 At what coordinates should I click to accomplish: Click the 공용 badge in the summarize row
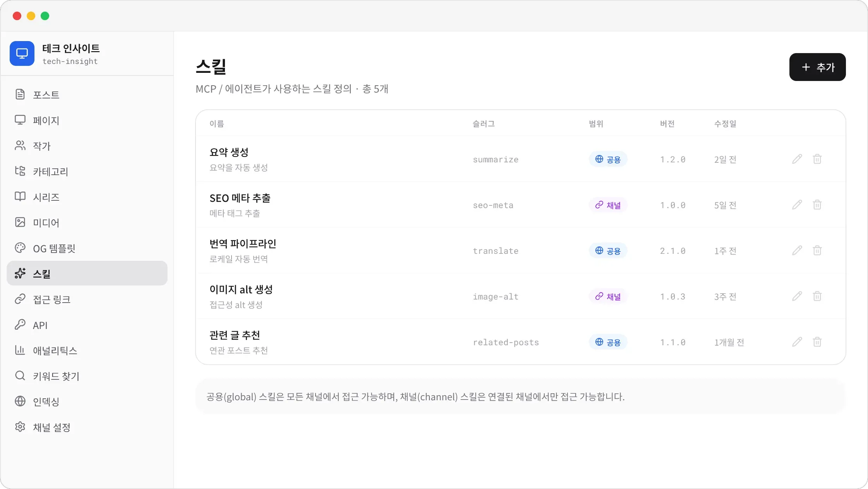(608, 159)
